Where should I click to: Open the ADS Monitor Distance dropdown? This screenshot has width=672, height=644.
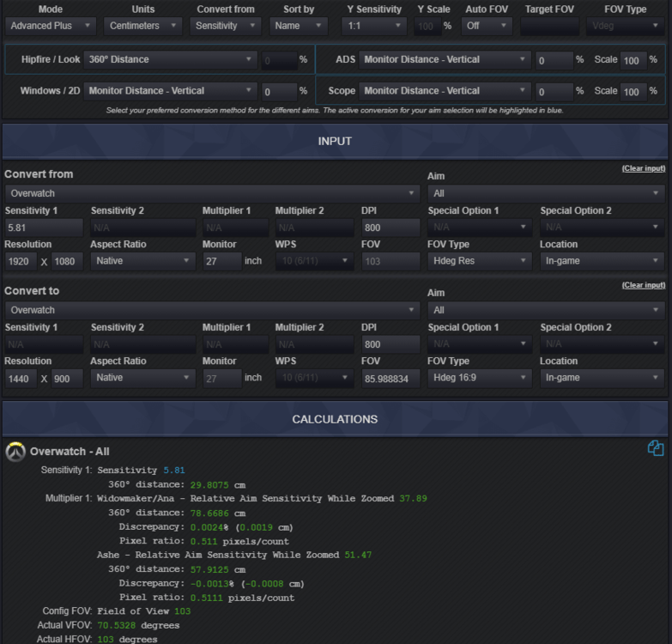pyautogui.click(x=445, y=59)
